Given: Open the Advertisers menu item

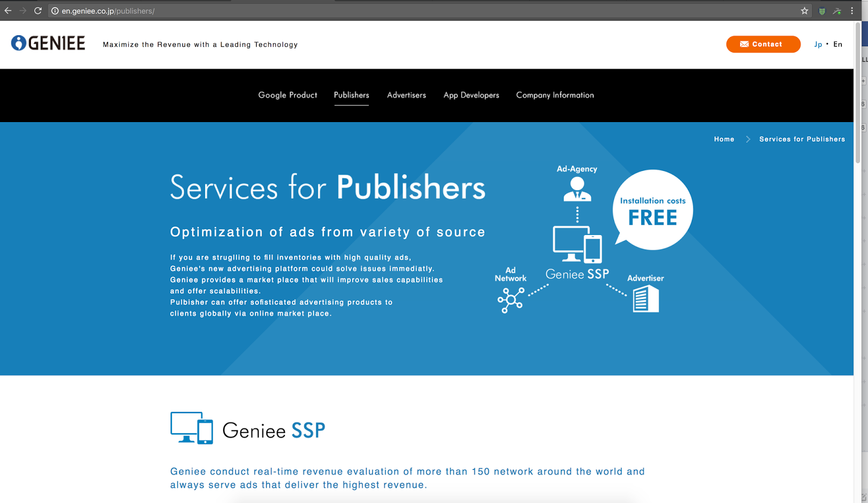Looking at the screenshot, I should (x=406, y=95).
